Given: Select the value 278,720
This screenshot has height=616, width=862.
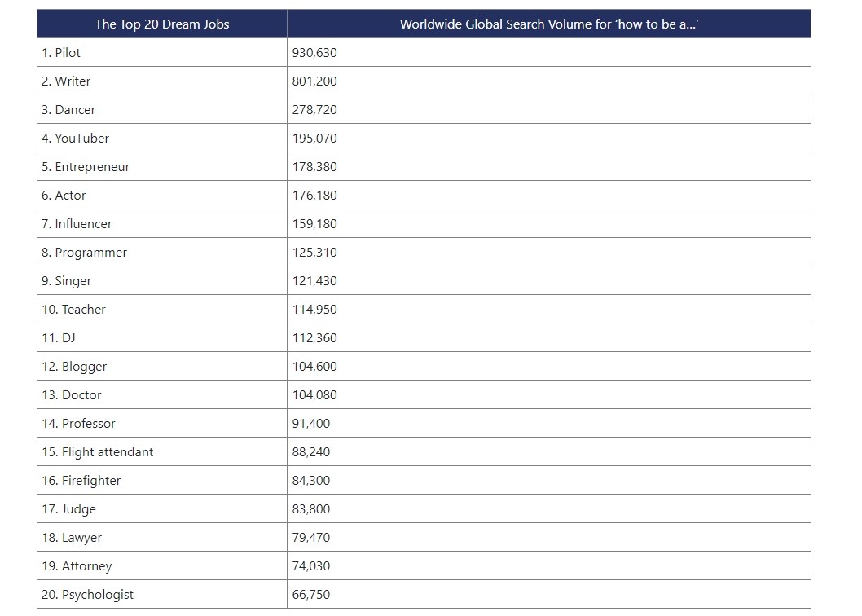Looking at the screenshot, I should click(314, 110).
